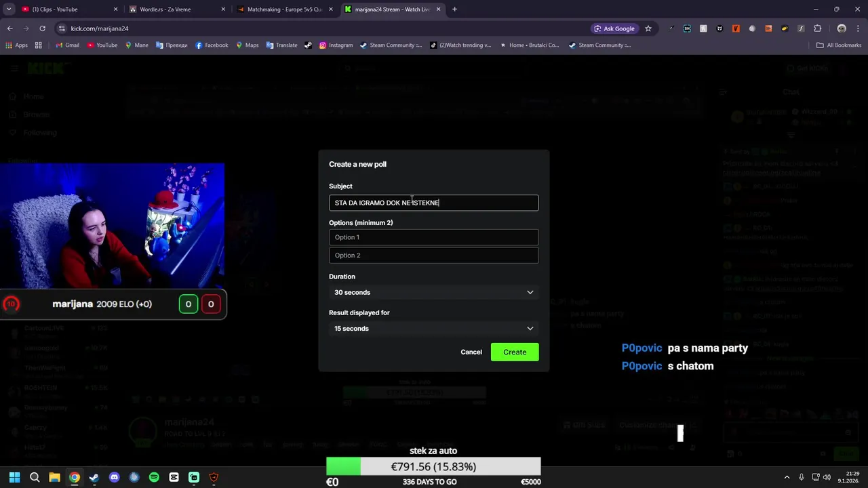This screenshot has width=868, height=488.
Task: Open the Gmail bookmark
Action: pyautogui.click(x=68, y=45)
